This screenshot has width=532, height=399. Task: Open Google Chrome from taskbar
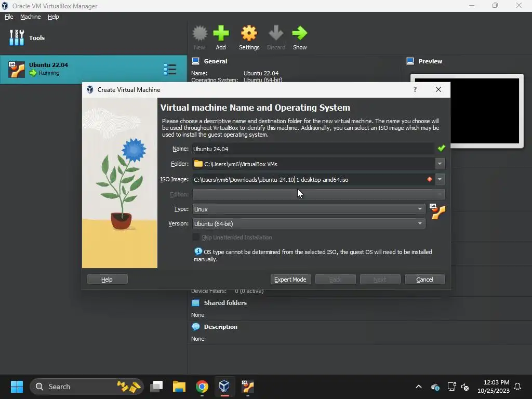pos(202,387)
